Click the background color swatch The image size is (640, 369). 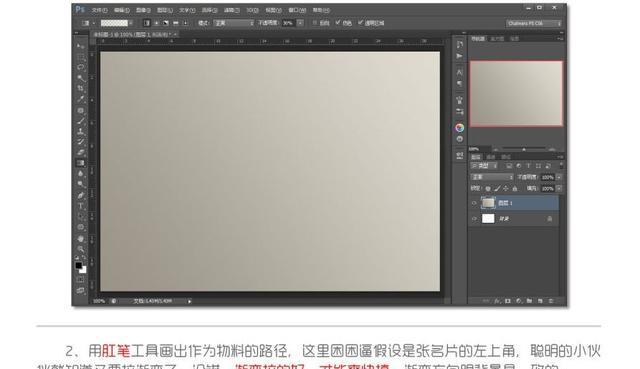pos(83,270)
